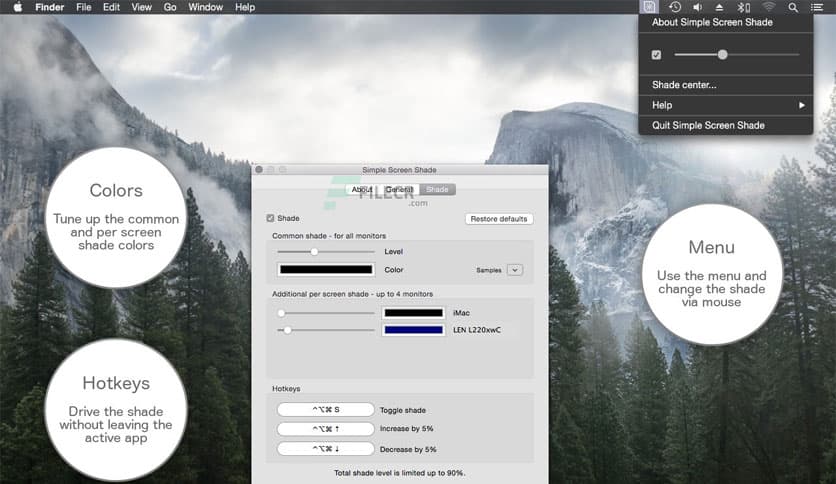Switch to the About tab
This screenshot has height=484, width=836.
(x=362, y=189)
